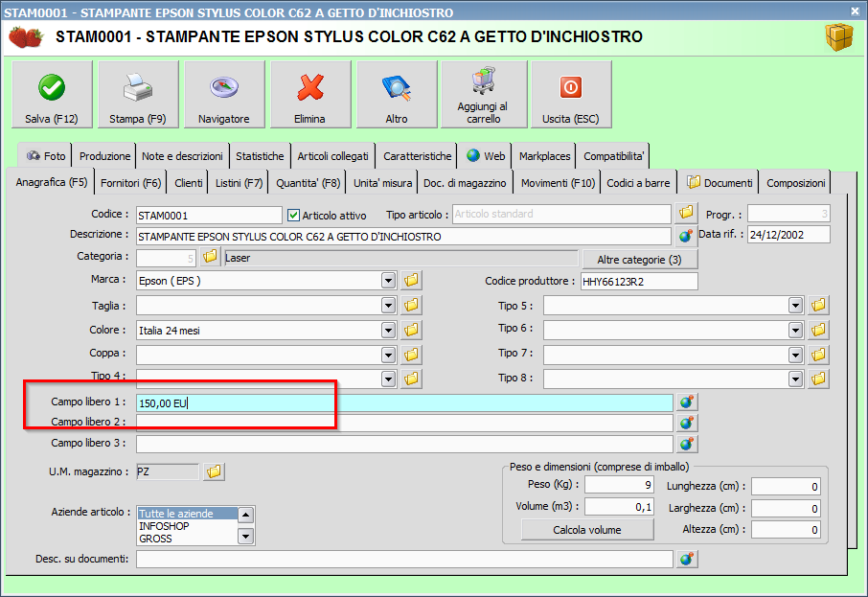Click folder icon beside Coppa dropdown
Viewport: 868px width, 597px height.
point(411,355)
